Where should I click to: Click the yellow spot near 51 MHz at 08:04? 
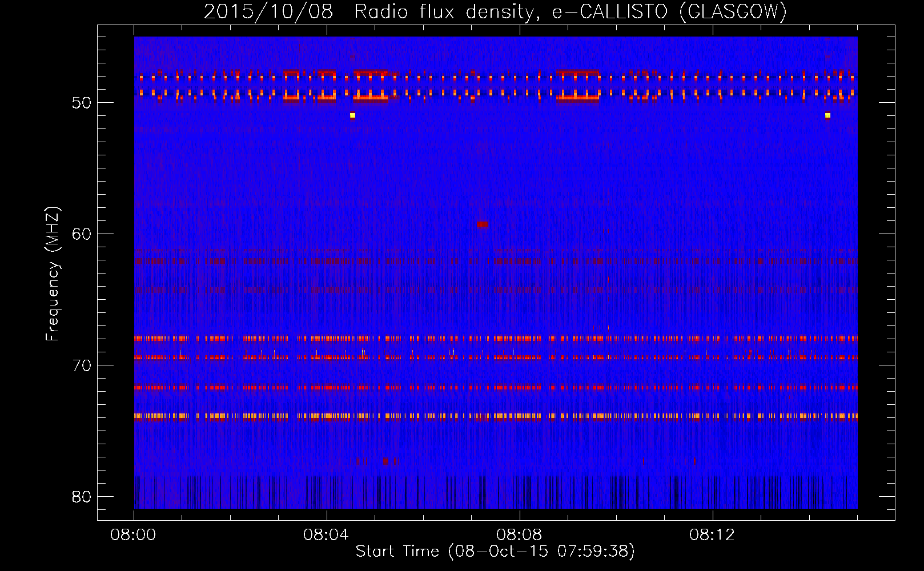(352, 115)
